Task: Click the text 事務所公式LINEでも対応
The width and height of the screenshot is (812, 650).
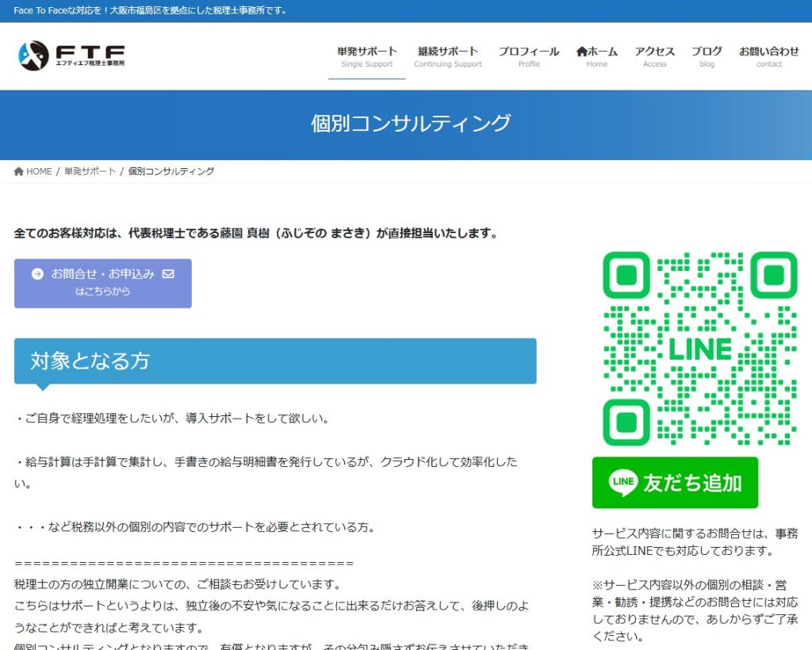Action: point(695,542)
